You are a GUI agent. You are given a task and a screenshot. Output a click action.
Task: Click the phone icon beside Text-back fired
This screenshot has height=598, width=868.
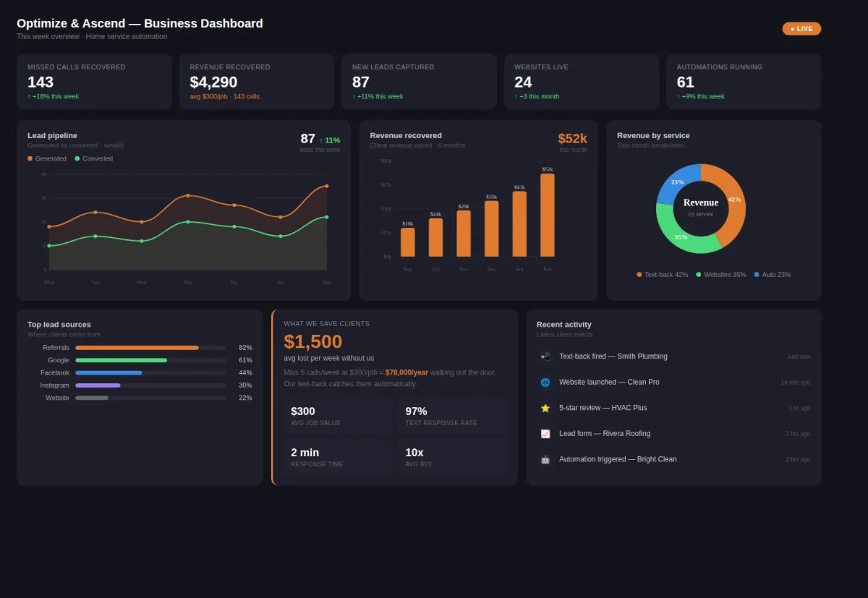tap(545, 356)
